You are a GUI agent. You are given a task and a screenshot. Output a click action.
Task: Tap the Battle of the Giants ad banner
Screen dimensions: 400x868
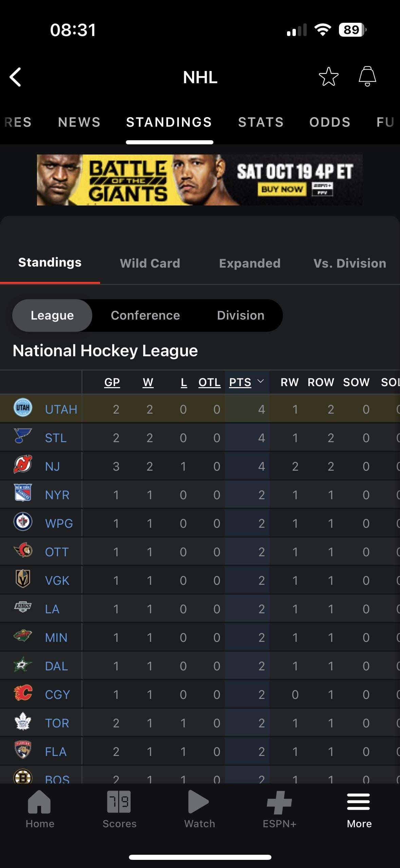[199, 180]
